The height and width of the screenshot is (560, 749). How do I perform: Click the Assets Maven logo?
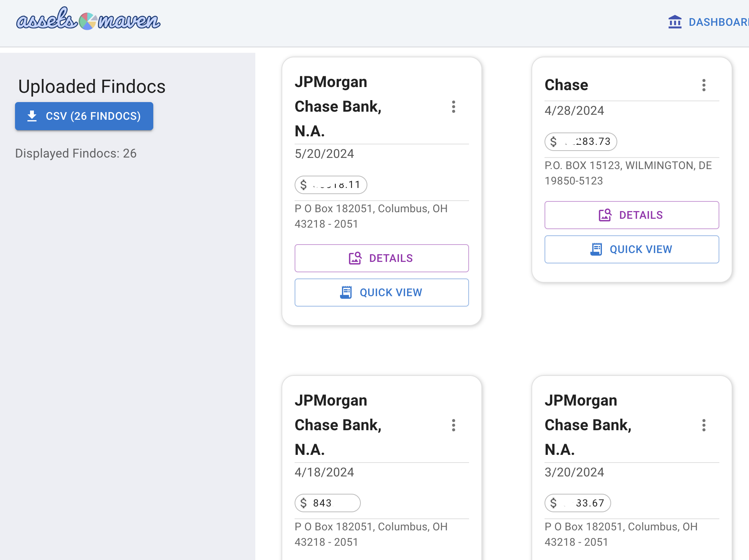coord(88,20)
